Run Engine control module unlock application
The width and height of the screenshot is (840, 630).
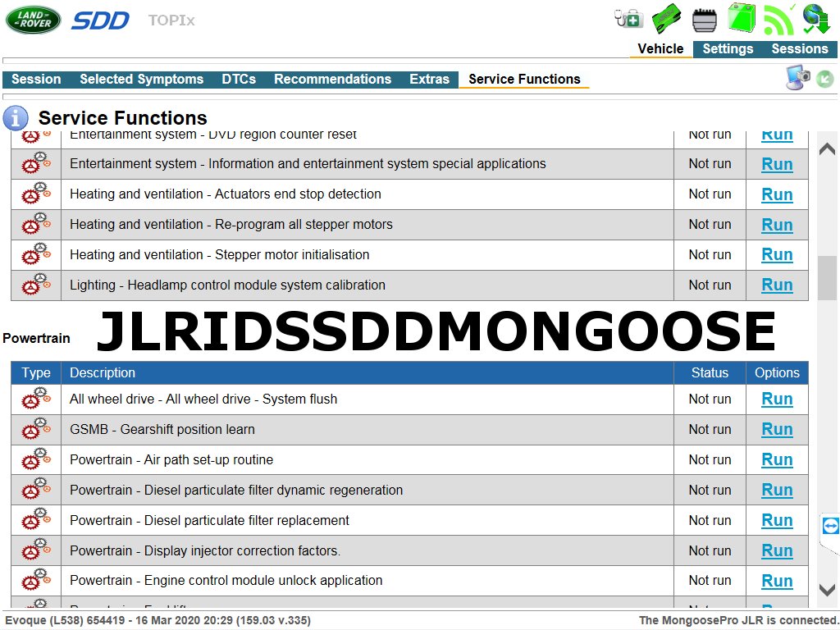tap(777, 581)
